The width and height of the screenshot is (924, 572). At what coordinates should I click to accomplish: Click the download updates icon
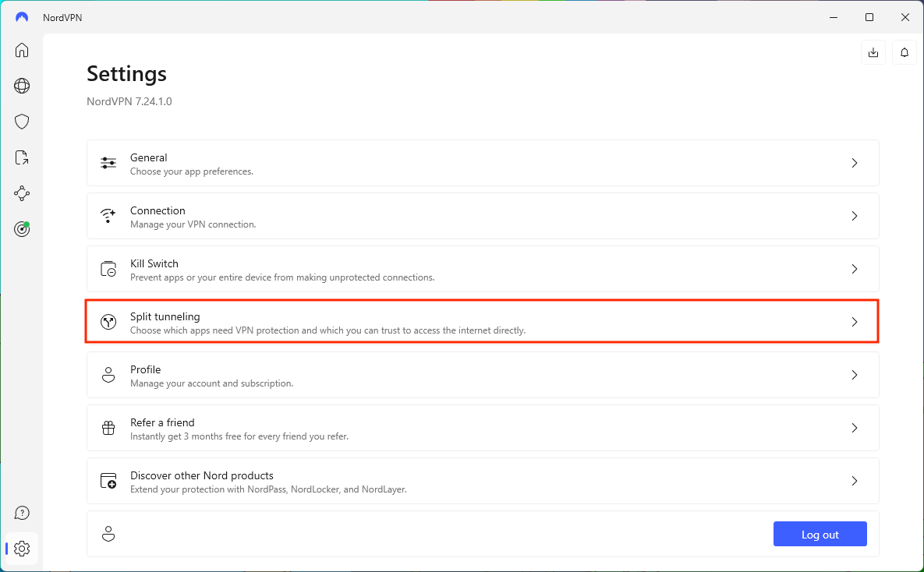click(873, 52)
